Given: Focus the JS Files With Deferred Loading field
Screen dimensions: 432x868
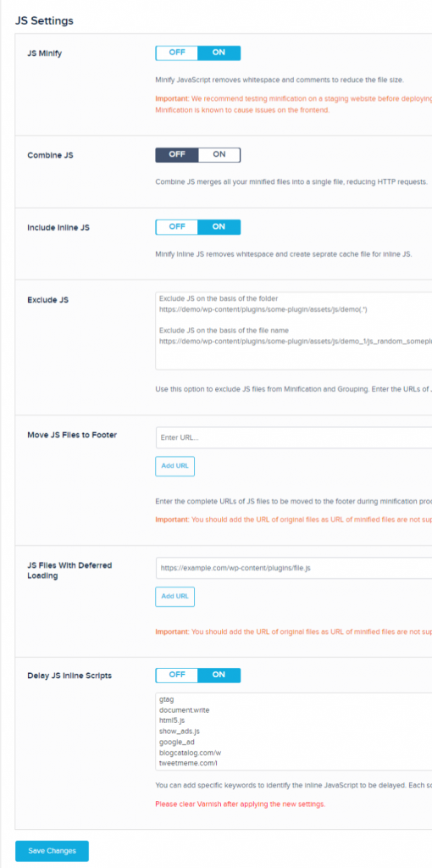Looking at the screenshot, I should point(294,568).
